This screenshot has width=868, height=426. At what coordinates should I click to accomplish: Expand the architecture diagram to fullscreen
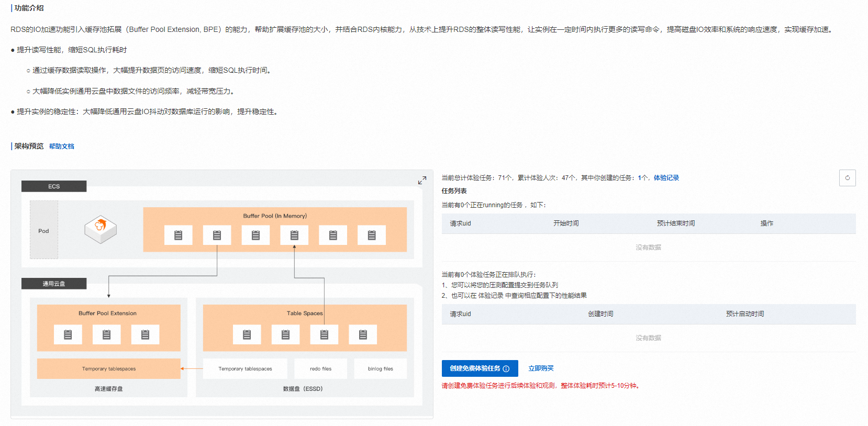click(422, 181)
